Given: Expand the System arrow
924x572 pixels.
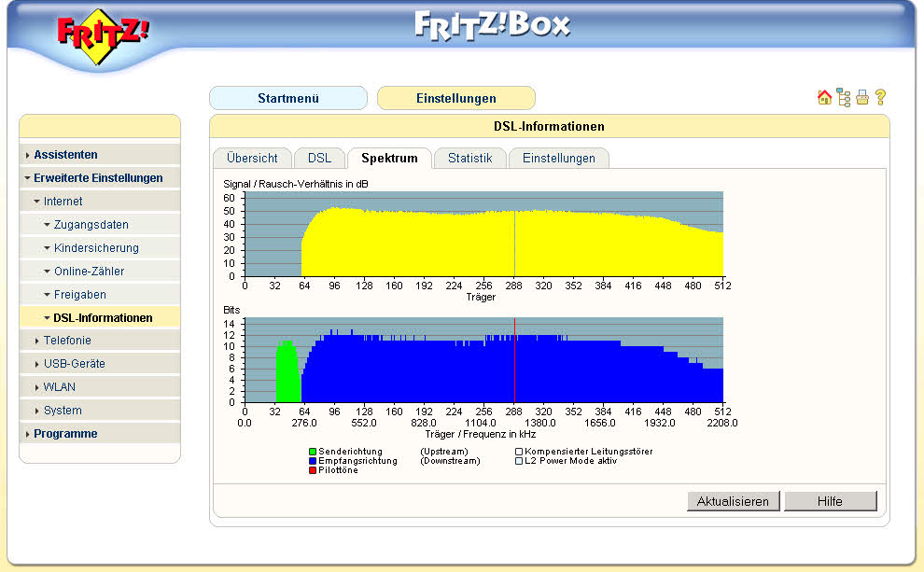Looking at the screenshot, I should (x=37, y=411).
